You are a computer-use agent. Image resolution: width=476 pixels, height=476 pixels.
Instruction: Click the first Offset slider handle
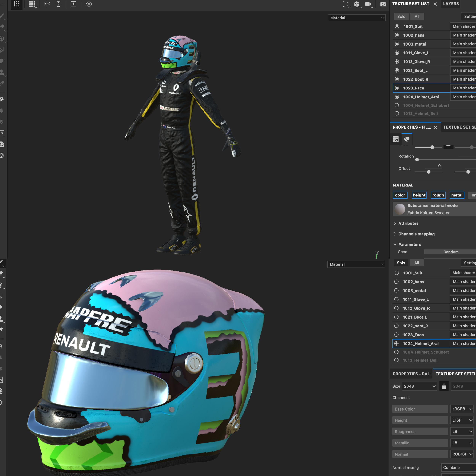tap(429, 172)
